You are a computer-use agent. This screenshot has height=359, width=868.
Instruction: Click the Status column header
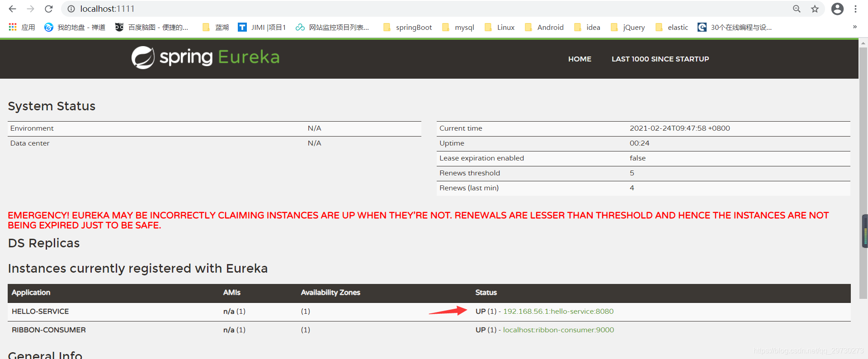click(x=486, y=293)
